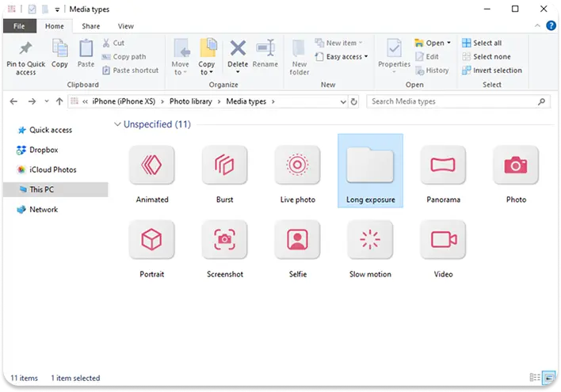Click Photo library breadcrumb
This screenshot has height=392, width=561.
point(191,101)
